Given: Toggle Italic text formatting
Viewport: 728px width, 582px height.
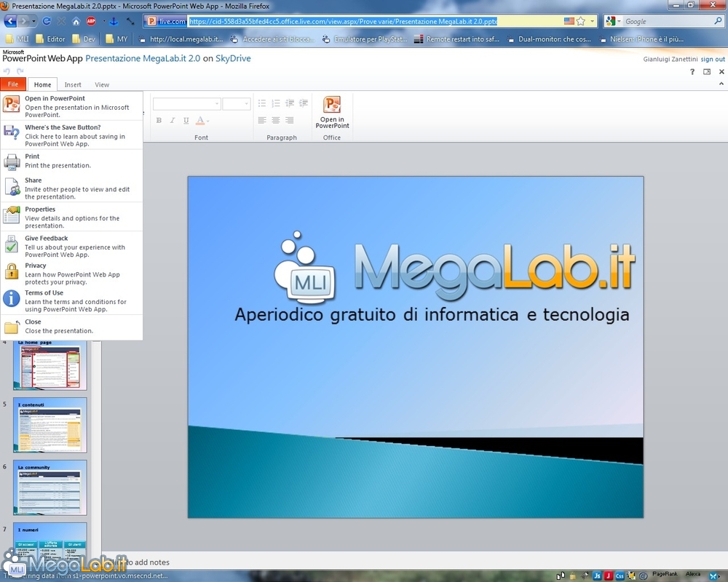Looking at the screenshot, I should click(173, 121).
